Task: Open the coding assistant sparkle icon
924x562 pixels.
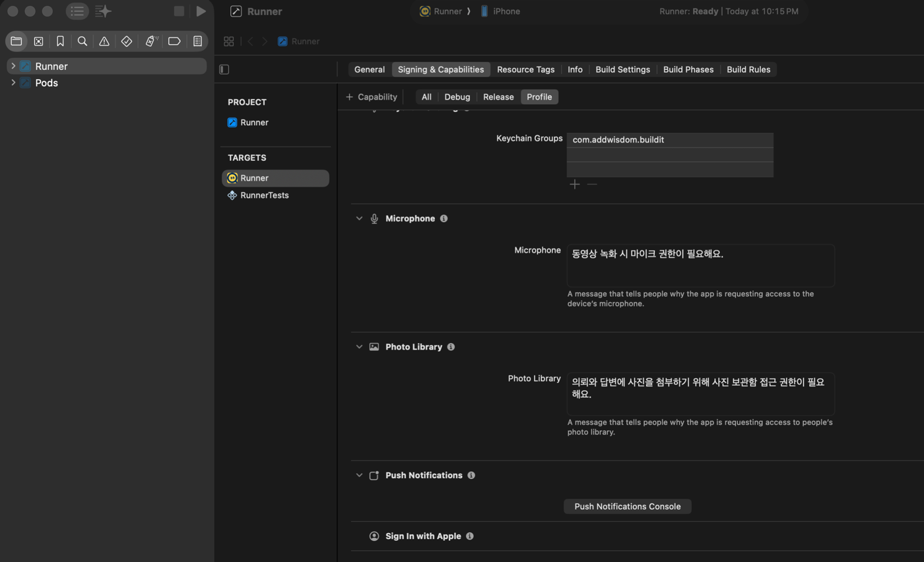Action: [x=103, y=11]
